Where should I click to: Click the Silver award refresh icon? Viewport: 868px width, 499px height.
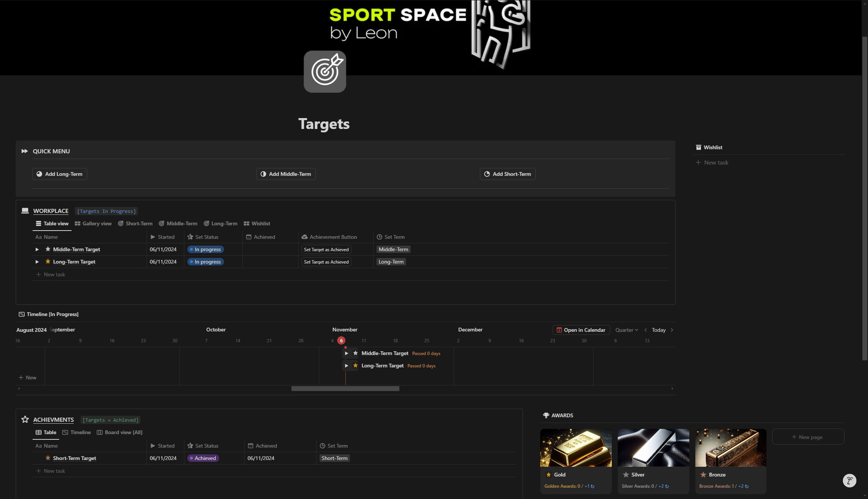pos(667,486)
